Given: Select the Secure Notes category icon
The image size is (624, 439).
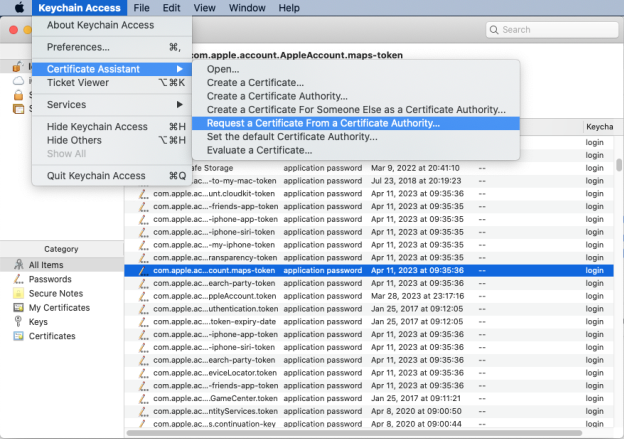Looking at the screenshot, I should click(x=18, y=293).
